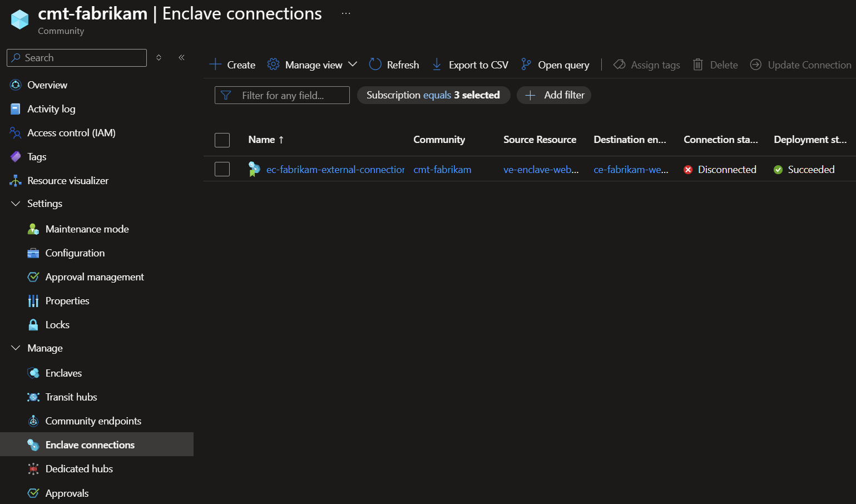Click the Succeeded green status icon
This screenshot has height=504, width=856.
[778, 170]
